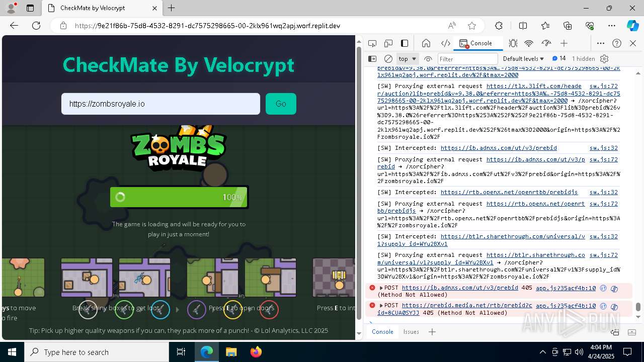644x362 pixels.
Task: Select the inspect element tool in DevTools
Action: pyautogui.click(x=372, y=43)
